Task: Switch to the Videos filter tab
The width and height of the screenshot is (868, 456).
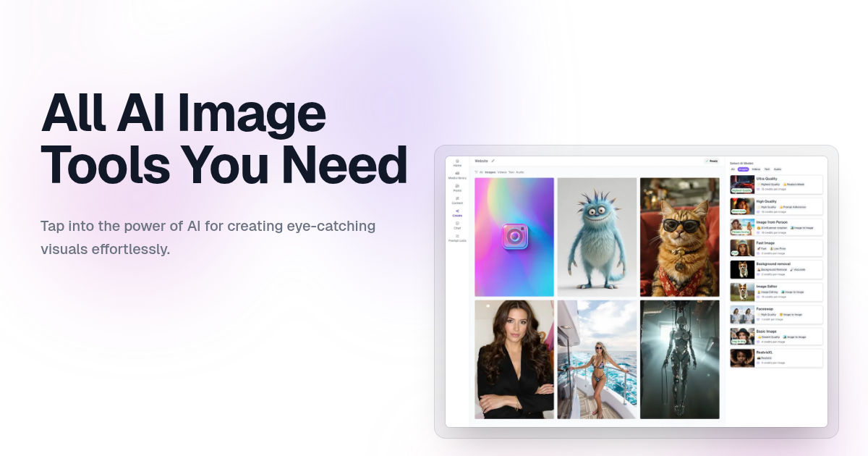Action: click(502, 172)
